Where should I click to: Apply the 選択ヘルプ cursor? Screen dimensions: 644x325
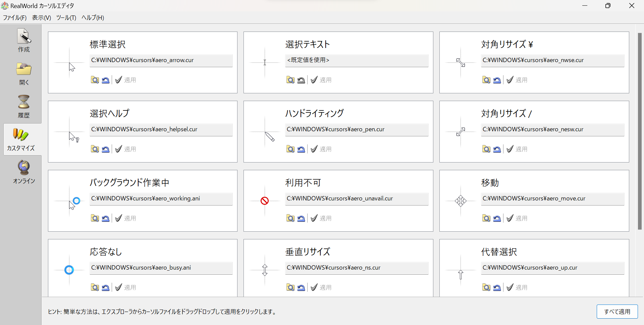tap(126, 149)
